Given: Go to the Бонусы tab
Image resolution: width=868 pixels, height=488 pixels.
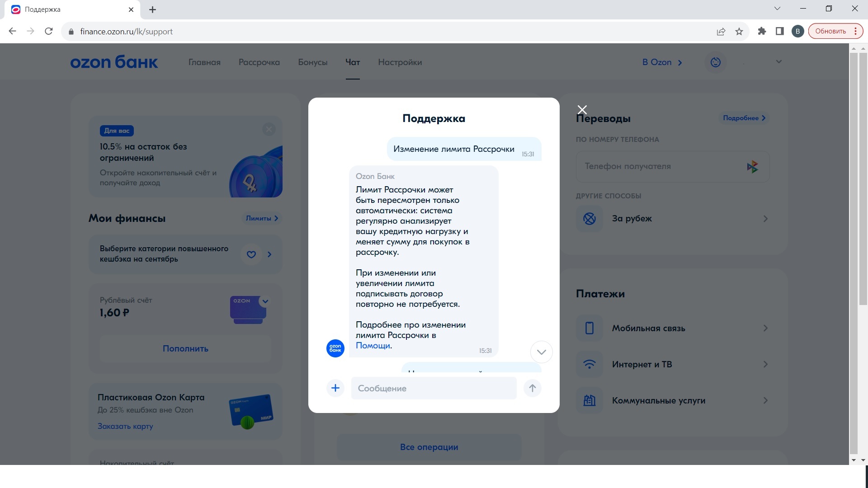Looking at the screenshot, I should (312, 62).
